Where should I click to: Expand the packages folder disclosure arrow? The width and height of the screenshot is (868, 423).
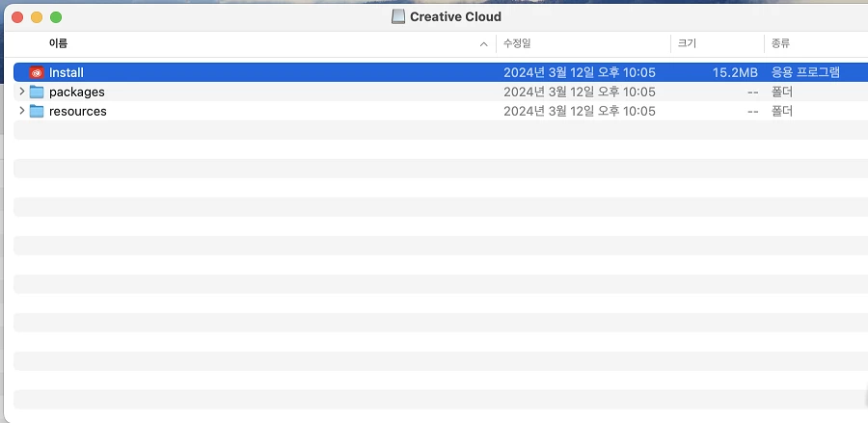point(21,92)
